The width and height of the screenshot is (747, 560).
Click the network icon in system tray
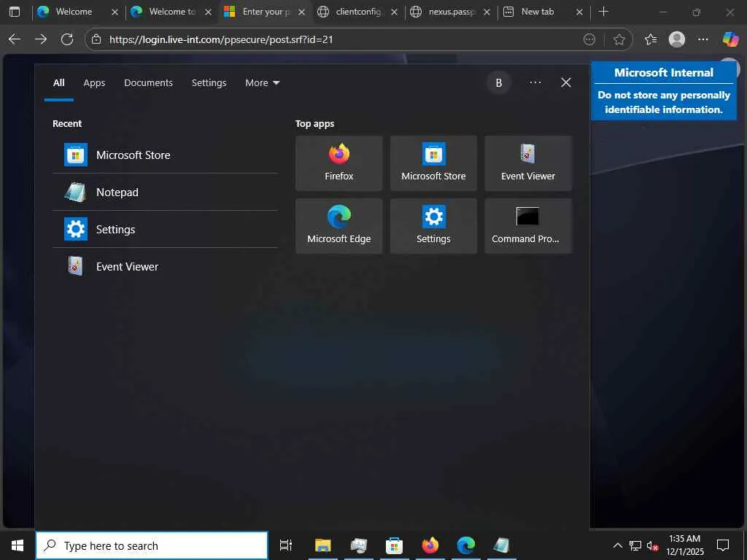tap(635, 545)
